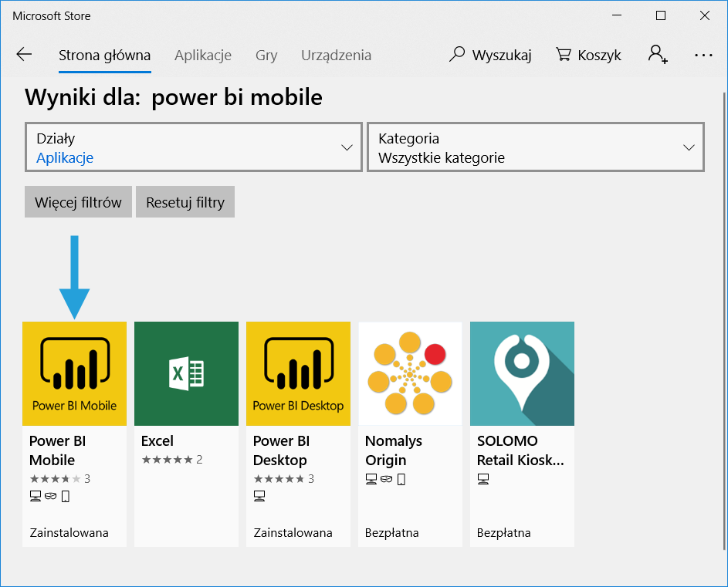Screen dimensions: 728x587
Task: Select SOLOMO Retail Kiosk app icon
Action: [522, 373]
